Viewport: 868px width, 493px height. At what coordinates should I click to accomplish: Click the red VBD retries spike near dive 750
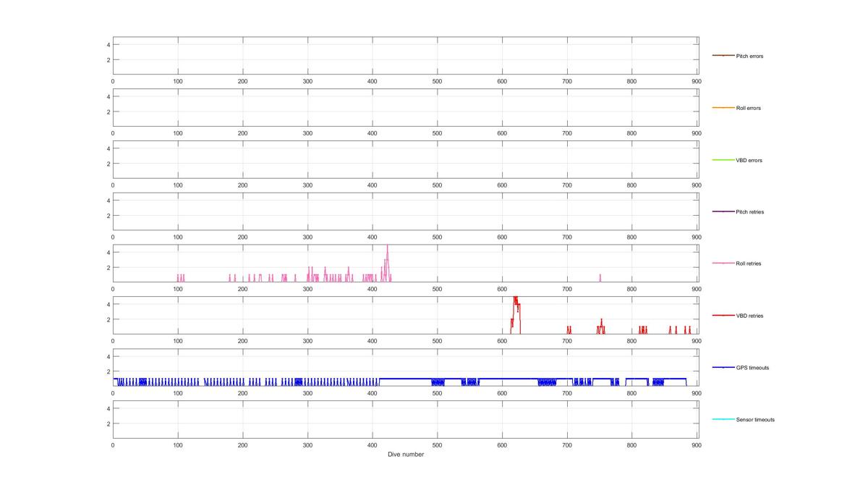point(601,326)
